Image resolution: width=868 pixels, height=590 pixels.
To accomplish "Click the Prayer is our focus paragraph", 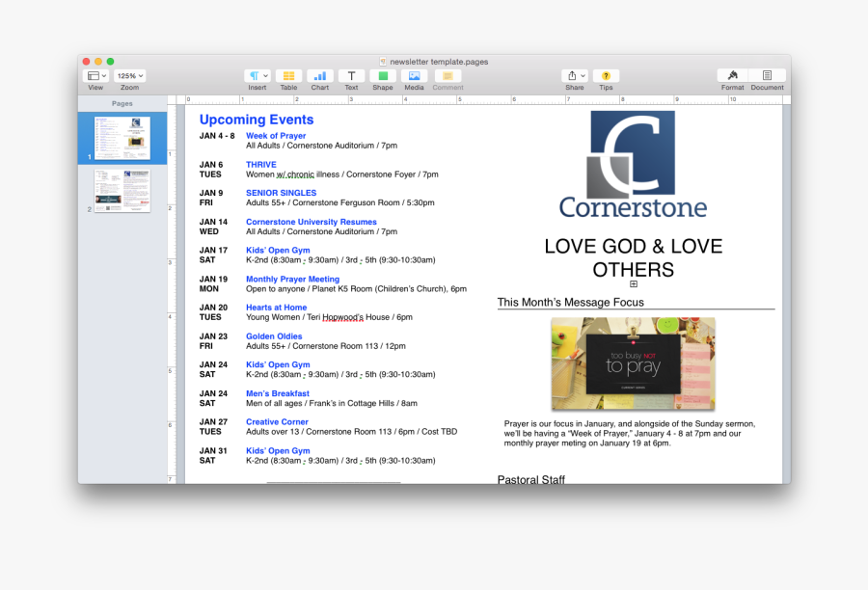I will (x=630, y=434).
